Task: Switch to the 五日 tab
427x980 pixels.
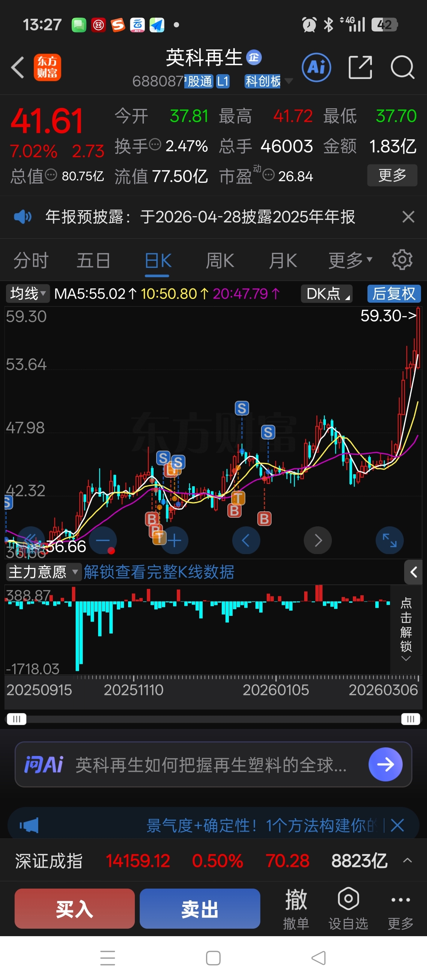Action: (94, 261)
